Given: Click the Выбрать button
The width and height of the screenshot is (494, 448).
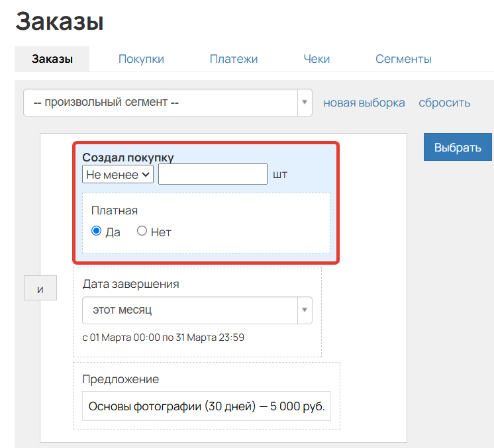Looking at the screenshot, I should coord(458,147).
